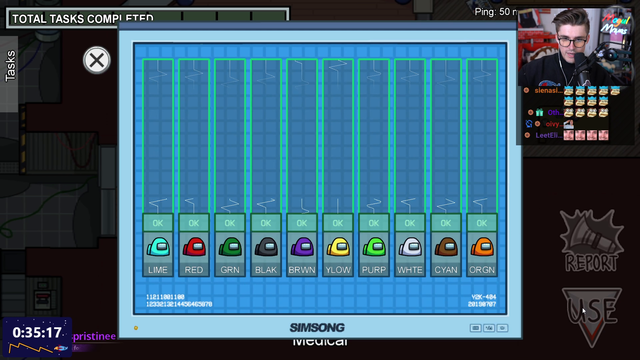Click the PURP name label
The height and width of the screenshot is (360, 640).
[x=374, y=270]
